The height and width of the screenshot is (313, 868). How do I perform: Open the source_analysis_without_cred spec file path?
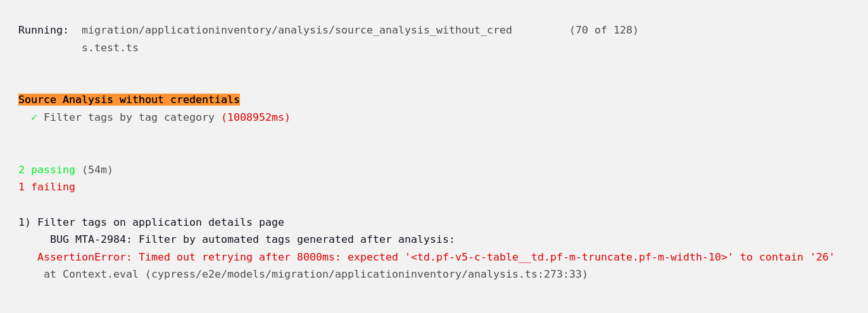(x=296, y=30)
